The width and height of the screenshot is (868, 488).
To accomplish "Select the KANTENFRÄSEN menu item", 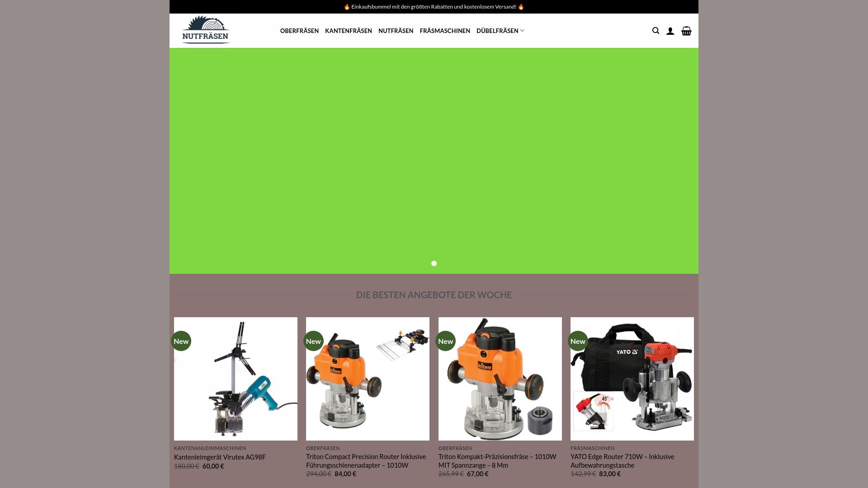I will (349, 31).
